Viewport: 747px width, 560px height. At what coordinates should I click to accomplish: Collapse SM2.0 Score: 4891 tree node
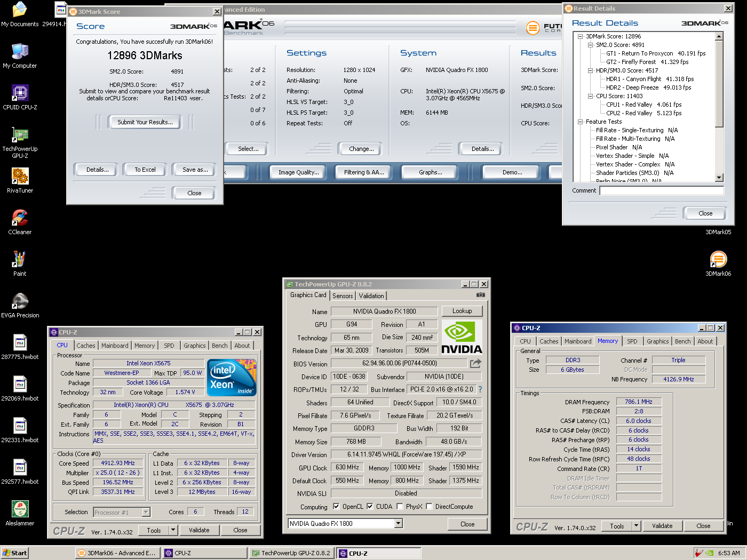point(590,45)
